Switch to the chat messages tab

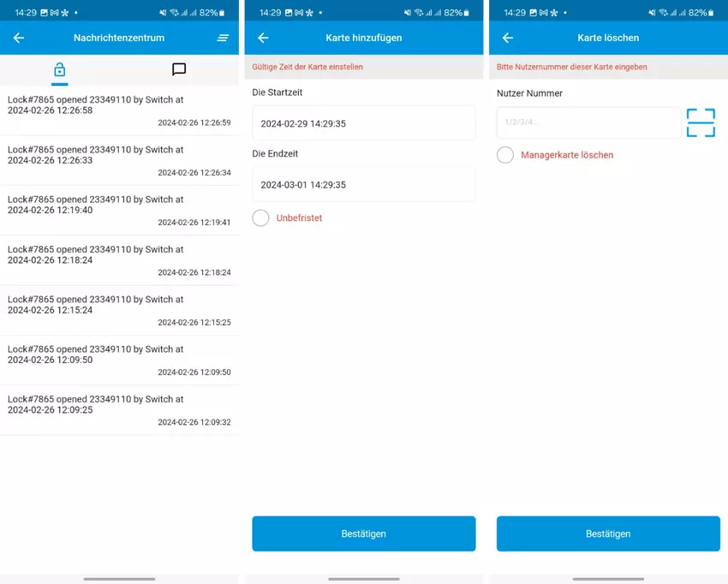[x=179, y=69]
